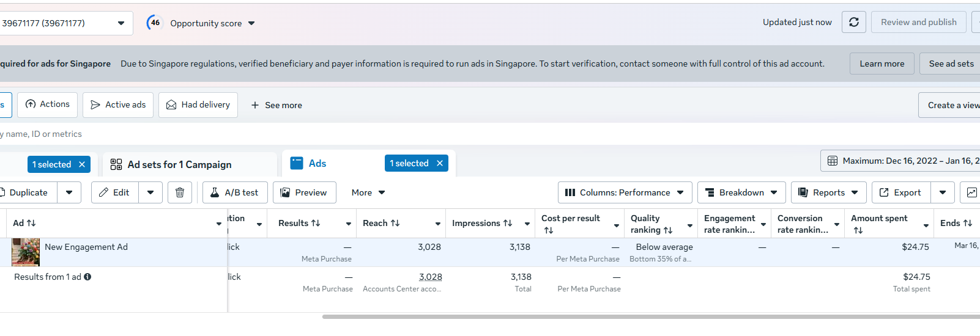This screenshot has width=980, height=336.
Task: Open the Breakdown dropdown
Action: (741, 192)
